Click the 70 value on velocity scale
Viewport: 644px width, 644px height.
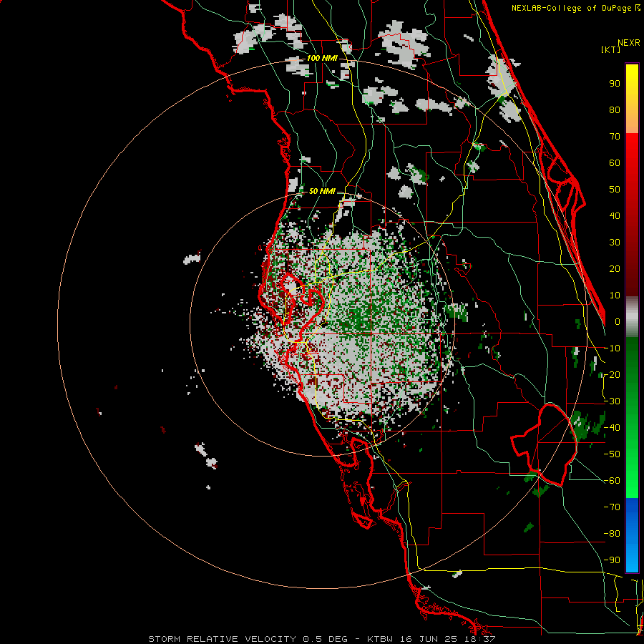click(x=615, y=137)
